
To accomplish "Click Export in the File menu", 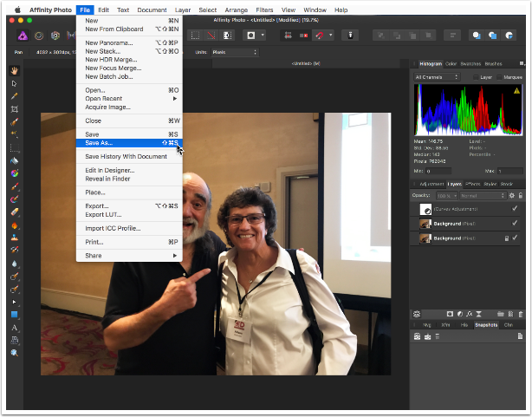I will coord(96,205).
